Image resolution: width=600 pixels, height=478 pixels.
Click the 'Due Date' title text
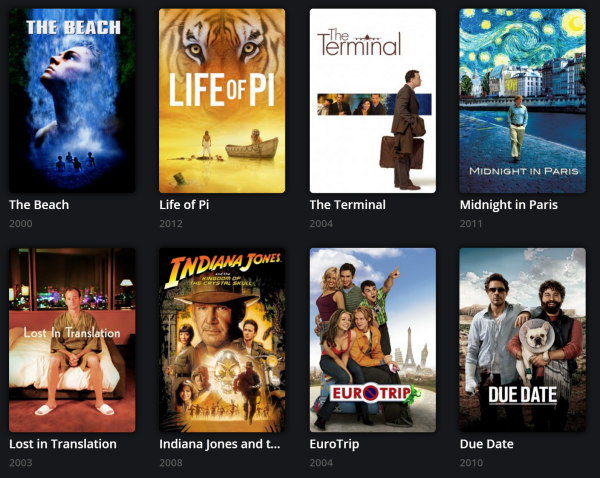click(x=486, y=444)
